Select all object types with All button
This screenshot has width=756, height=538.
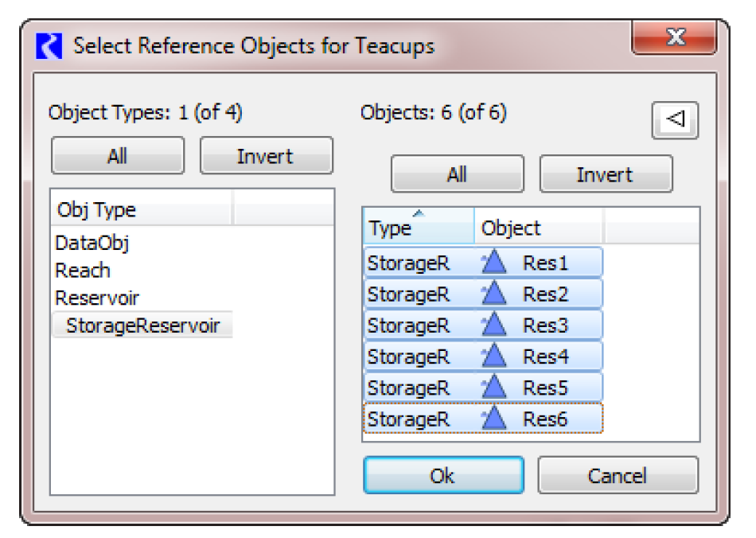[x=117, y=156]
